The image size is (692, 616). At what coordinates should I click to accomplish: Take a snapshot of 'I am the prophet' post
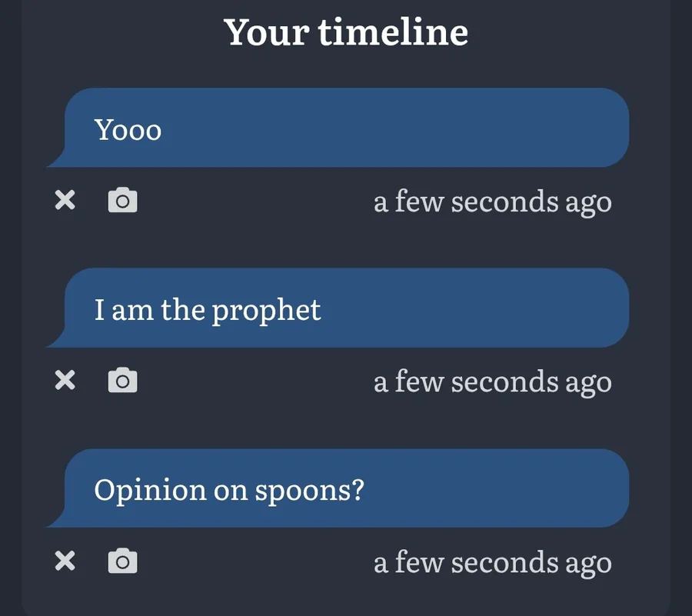pyautogui.click(x=123, y=380)
